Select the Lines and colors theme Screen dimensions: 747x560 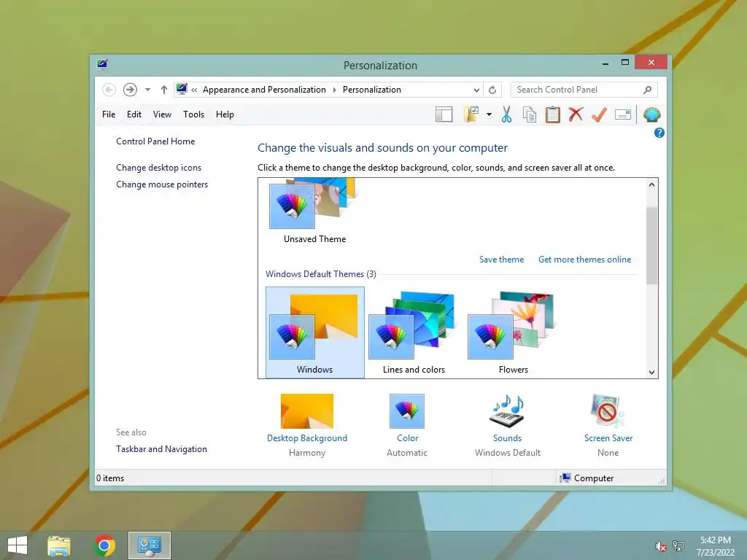[414, 332]
